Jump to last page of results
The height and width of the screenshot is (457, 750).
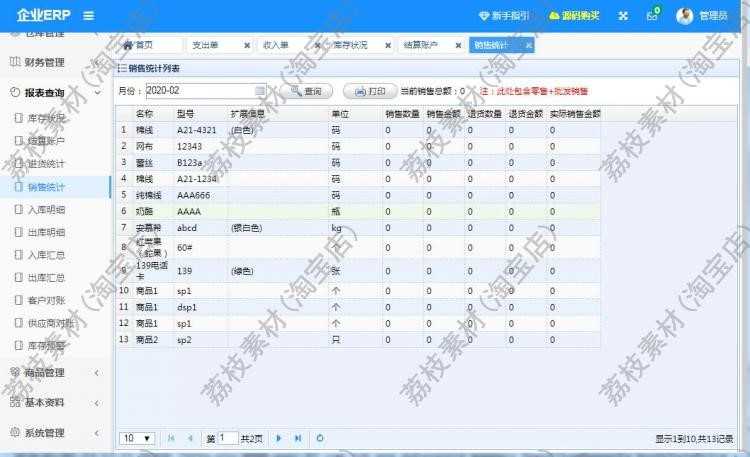point(298,438)
